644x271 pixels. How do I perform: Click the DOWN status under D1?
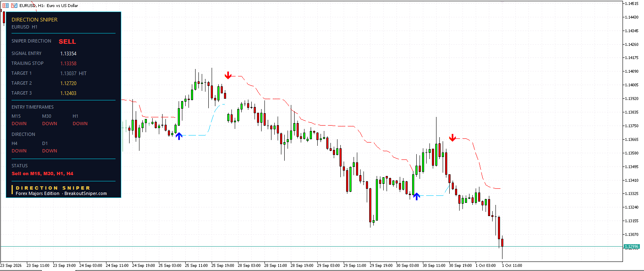pos(50,151)
